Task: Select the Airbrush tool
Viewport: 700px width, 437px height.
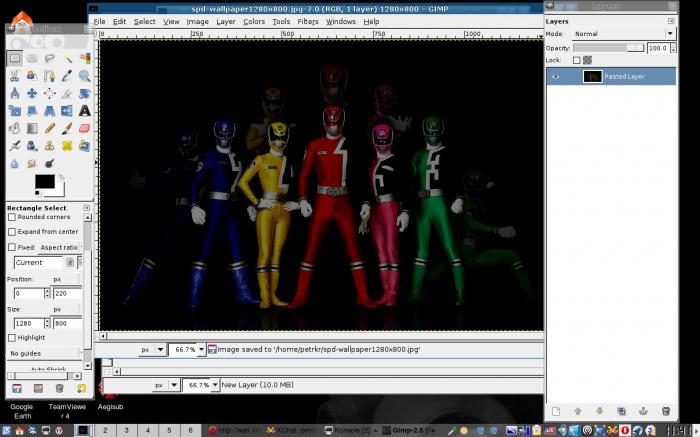Action: click(x=15, y=146)
